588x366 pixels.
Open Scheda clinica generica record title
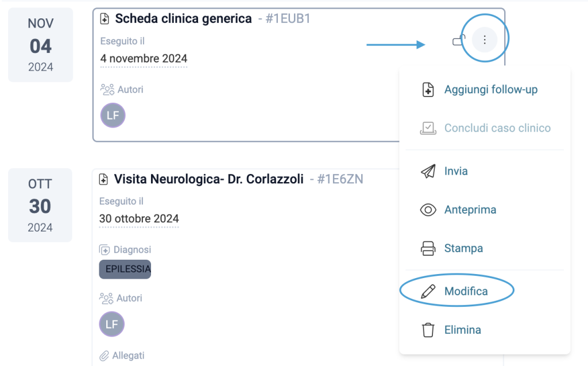pos(183,18)
